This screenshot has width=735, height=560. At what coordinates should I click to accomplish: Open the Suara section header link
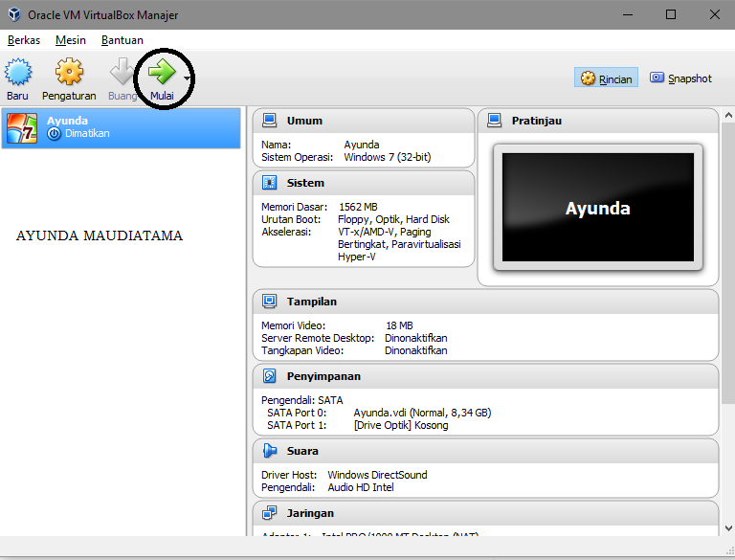302,451
